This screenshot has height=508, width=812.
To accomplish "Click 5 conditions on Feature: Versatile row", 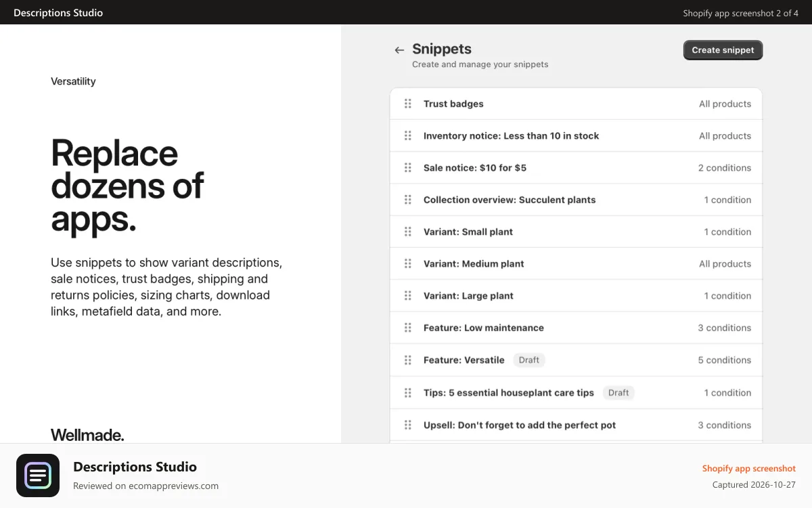I will pyautogui.click(x=725, y=360).
